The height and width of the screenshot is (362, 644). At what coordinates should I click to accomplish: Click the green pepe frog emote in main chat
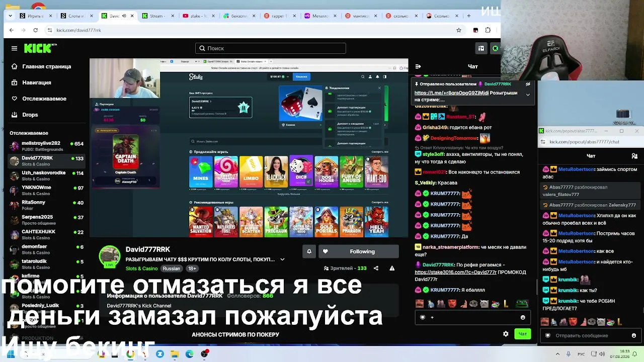coord(523,304)
